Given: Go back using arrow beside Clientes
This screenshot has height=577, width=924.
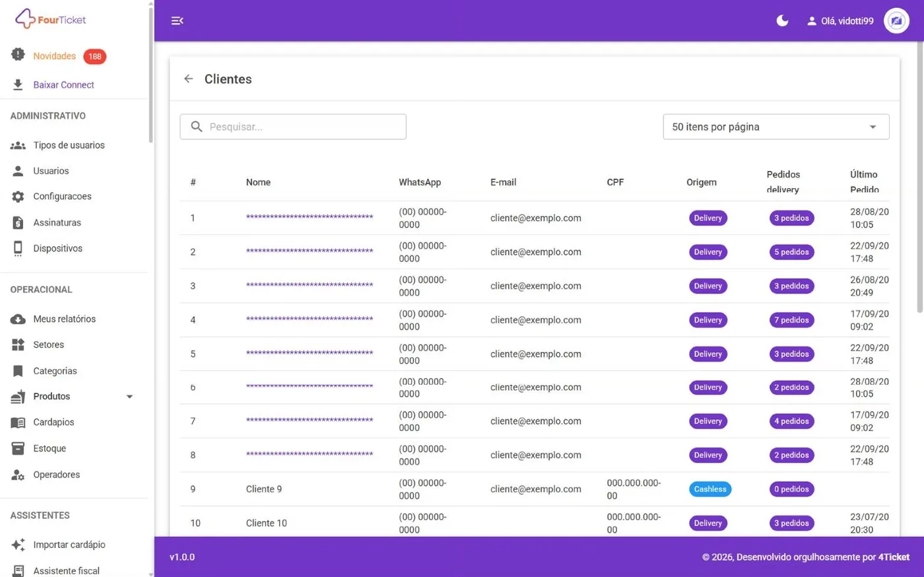Looking at the screenshot, I should pos(189,79).
